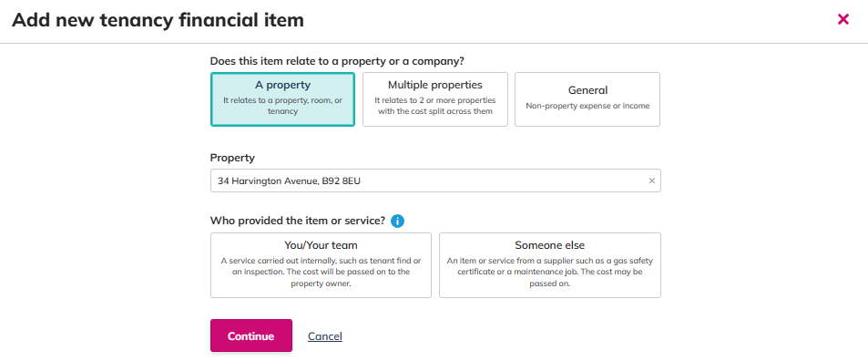Open the Property address combo box

click(x=435, y=180)
